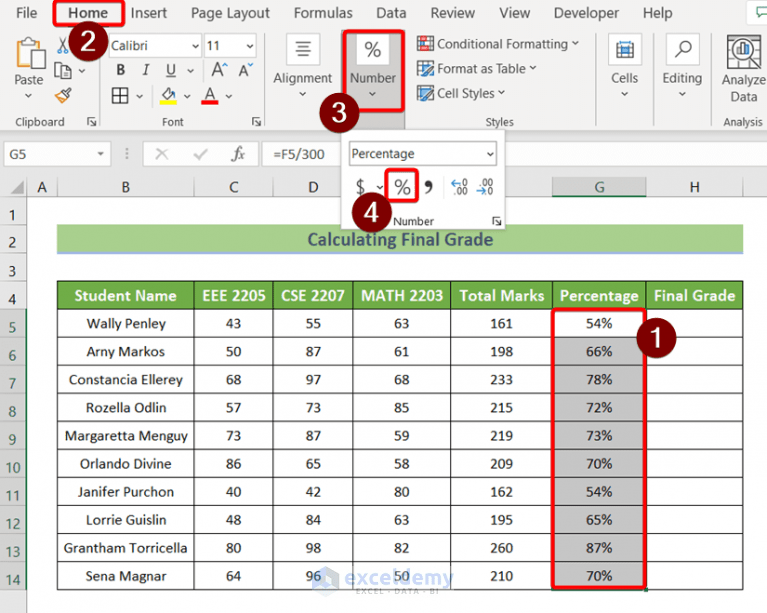The image size is (767, 613).
Task: Apply Comma Style number format
Action: tap(429, 187)
